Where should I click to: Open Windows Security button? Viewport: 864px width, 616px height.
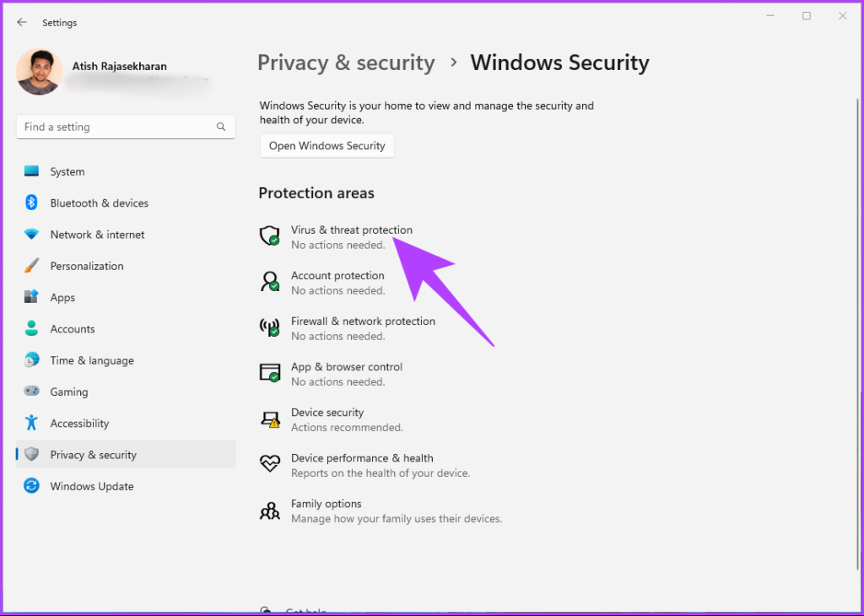327,146
